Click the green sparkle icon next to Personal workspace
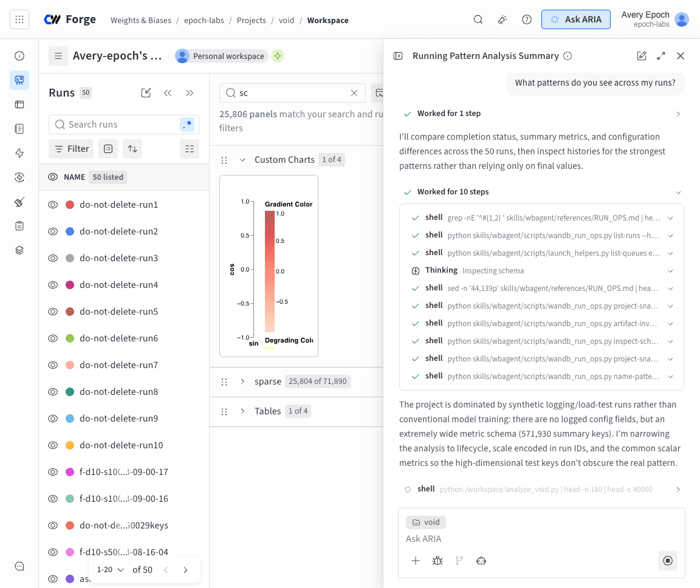Image resolution: width=700 pixels, height=588 pixels. (278, 56)
